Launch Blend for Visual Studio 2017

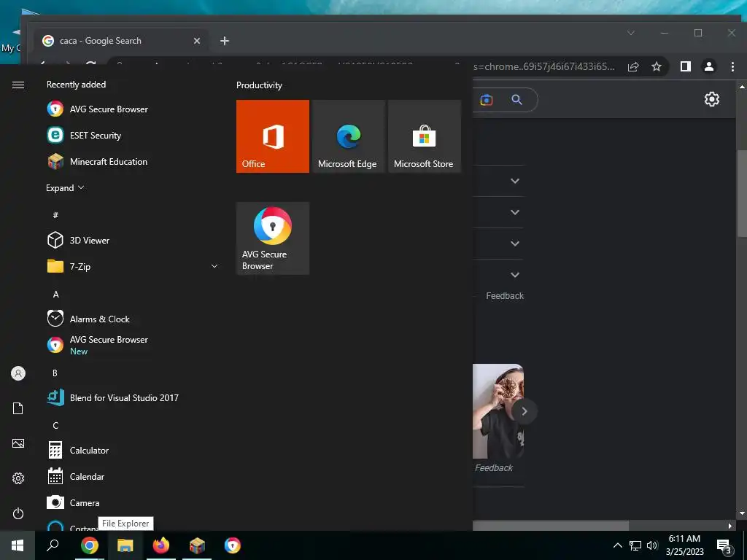(x=132, y=397)
